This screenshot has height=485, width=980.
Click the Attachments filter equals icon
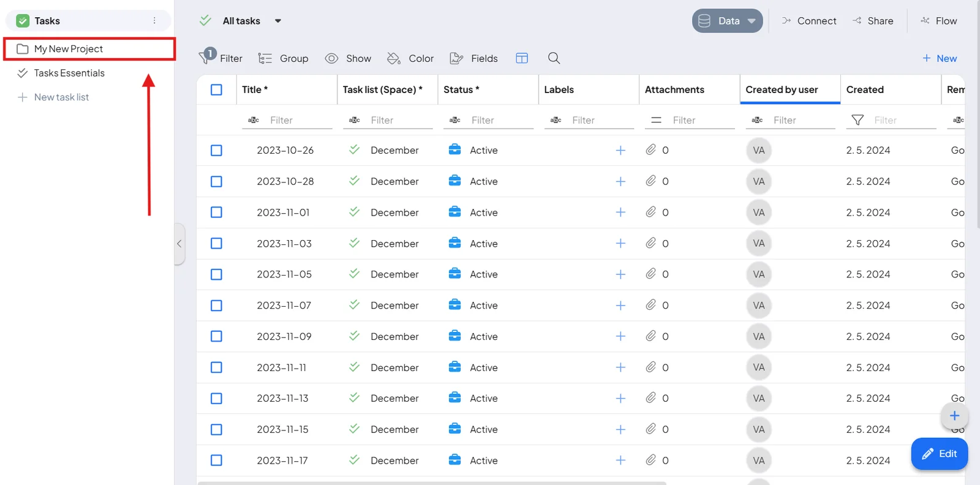click(x=656, y=120)
